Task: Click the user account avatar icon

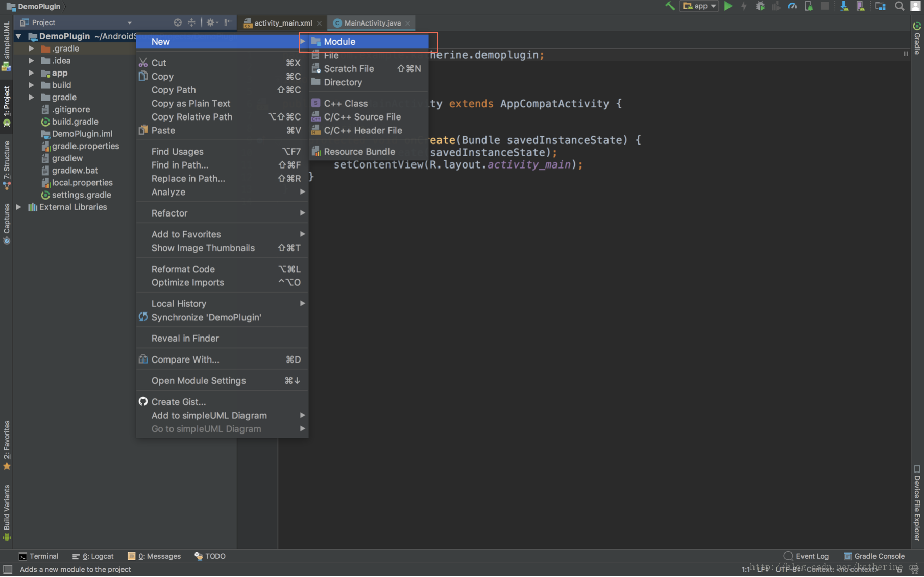Action: 916,6
